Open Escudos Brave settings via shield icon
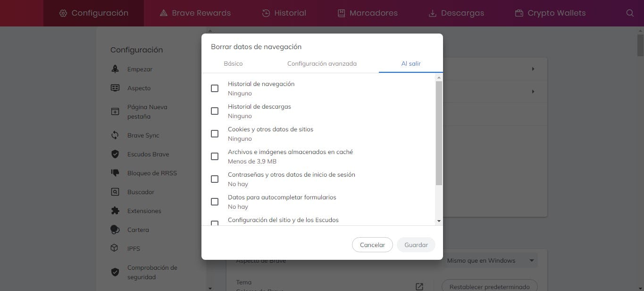The height and width of the screenshot is (291, 644). point(115,154)
